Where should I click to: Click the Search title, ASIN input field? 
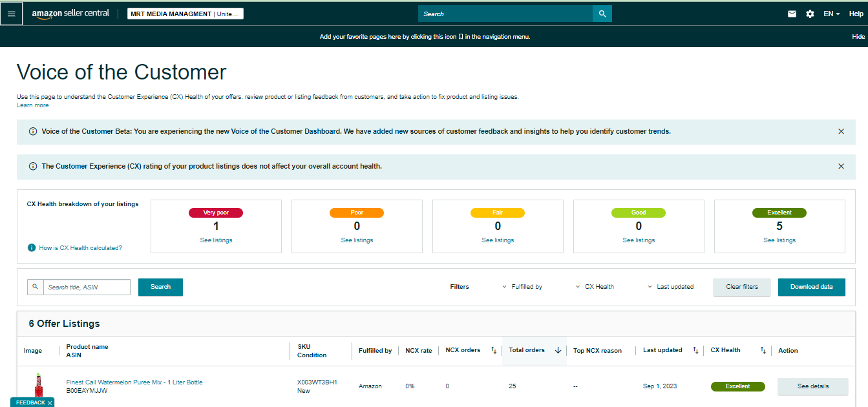coord(87,287)
